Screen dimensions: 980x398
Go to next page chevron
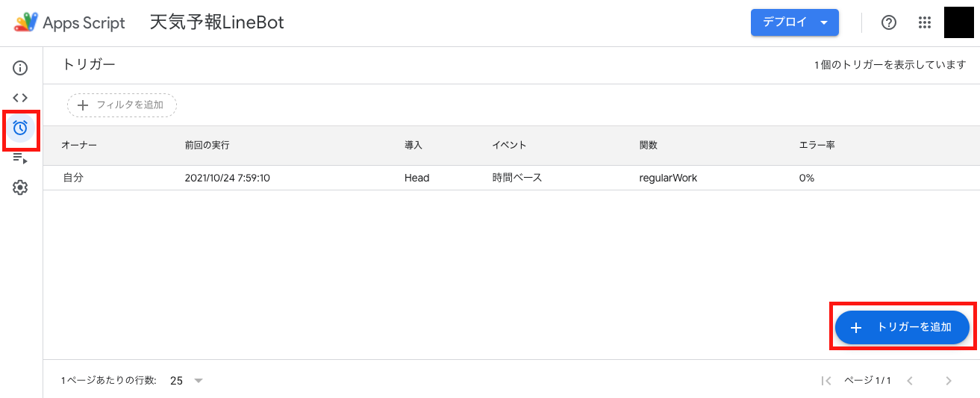coord(949,381)
